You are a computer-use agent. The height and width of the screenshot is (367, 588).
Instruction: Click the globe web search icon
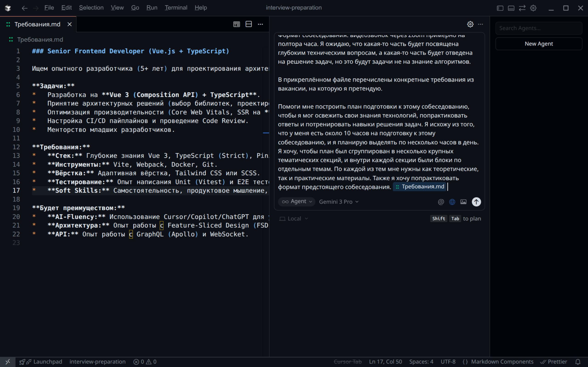pyautogui.click(x=452, y=202)
